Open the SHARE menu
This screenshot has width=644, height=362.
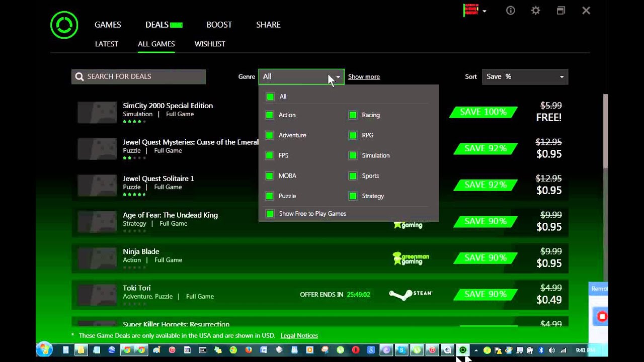[268, 25]
